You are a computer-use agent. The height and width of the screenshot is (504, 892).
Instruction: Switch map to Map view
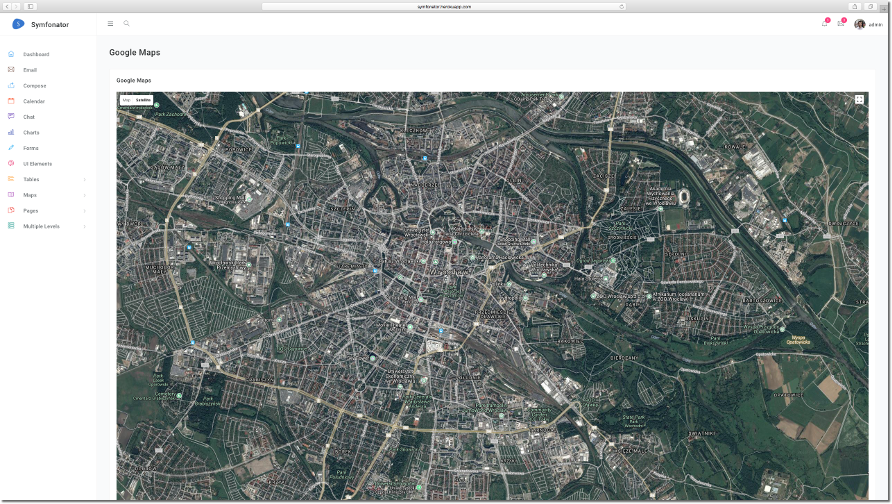pyautogui.click(x=126, y=100)
